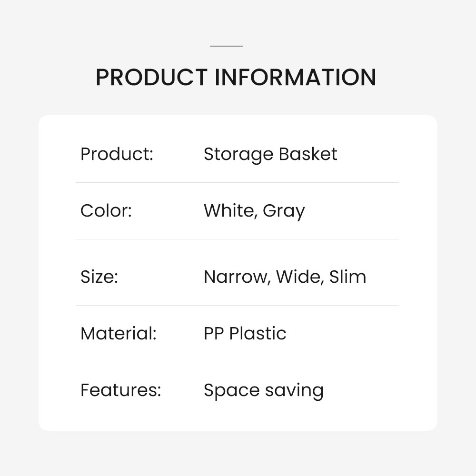The height and width of the screenshot is (476, 476).
Task: Click the word INFORMATION in the heading
Action: click(295, 78)
